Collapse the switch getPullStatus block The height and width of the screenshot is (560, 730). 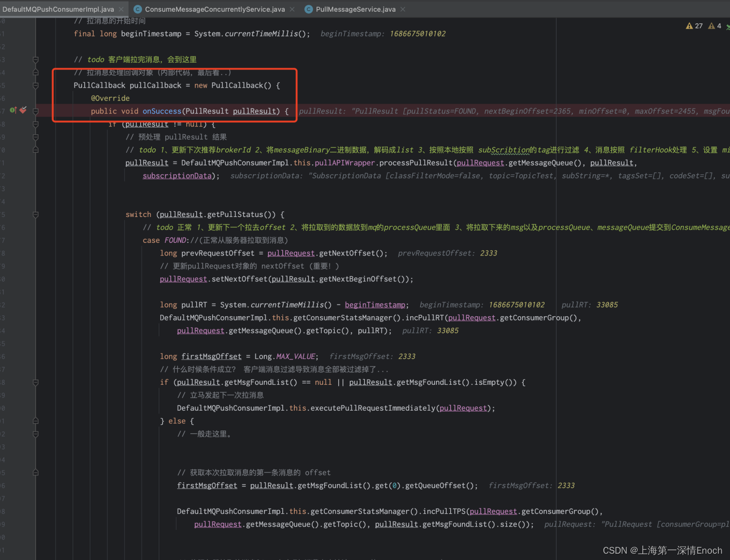click(36, 215)
